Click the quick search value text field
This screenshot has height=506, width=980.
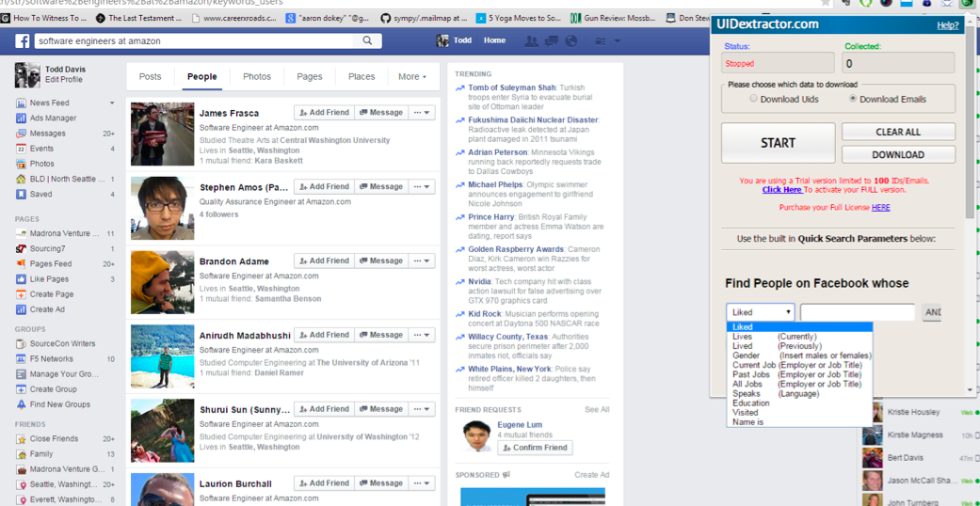point(858,311)
